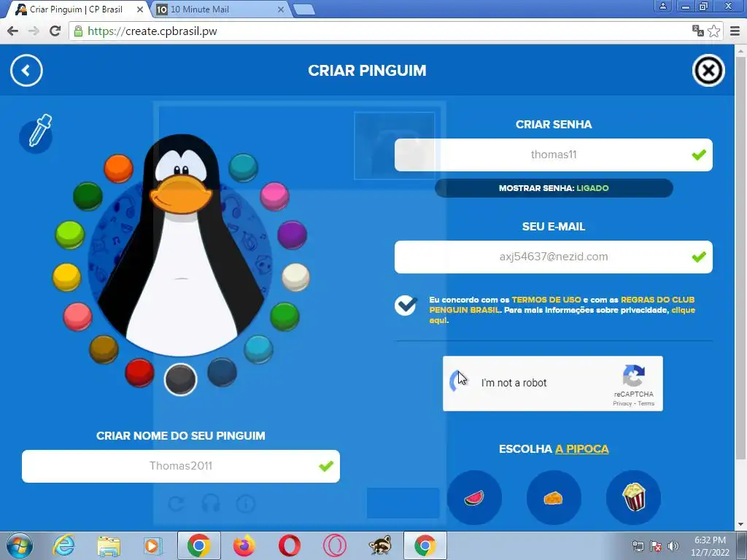The height and width of the screenshot is (560, 747).
Task: Select the navy blue penguin color
Action: tap(222, 372)
